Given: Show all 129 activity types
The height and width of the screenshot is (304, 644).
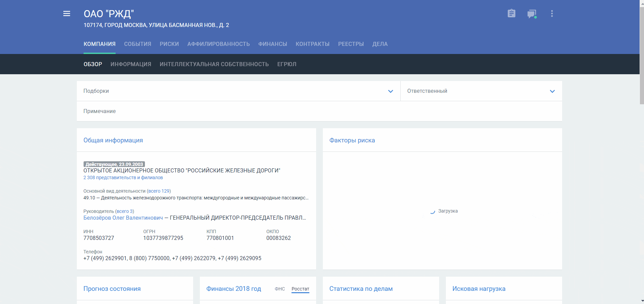Looking at the screenshot, I should click(x=159, y=191).
